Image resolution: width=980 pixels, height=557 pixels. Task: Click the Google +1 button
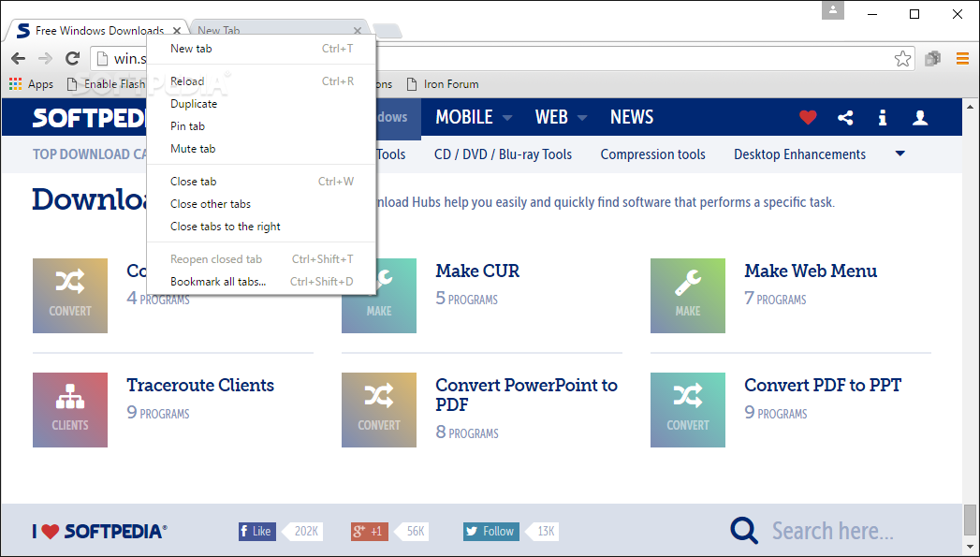(370, 532)
